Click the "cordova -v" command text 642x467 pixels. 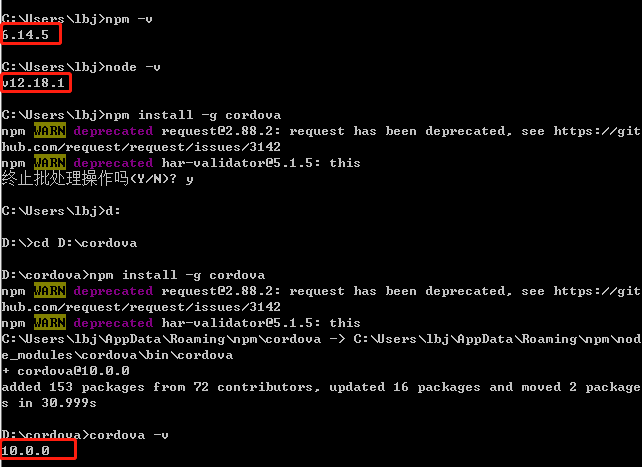(x=125, y=435)
